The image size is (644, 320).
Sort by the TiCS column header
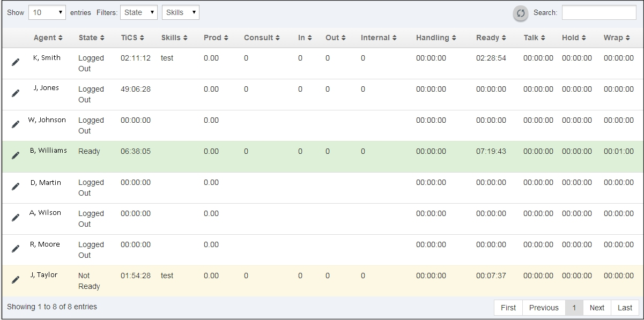click(132, 38)
